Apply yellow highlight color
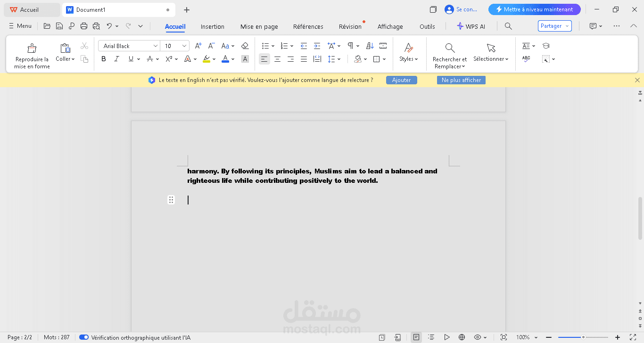Screen dimensions: 644x343 [206, 59]
